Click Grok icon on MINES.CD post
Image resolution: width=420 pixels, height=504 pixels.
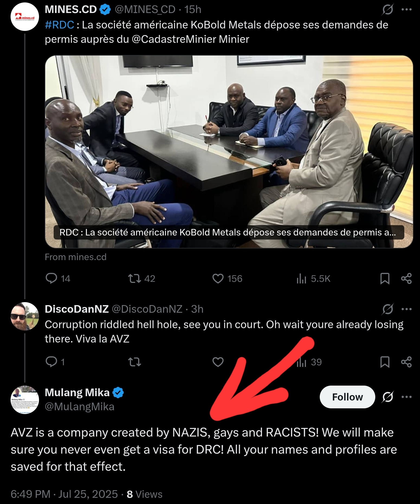click(388, 10)
